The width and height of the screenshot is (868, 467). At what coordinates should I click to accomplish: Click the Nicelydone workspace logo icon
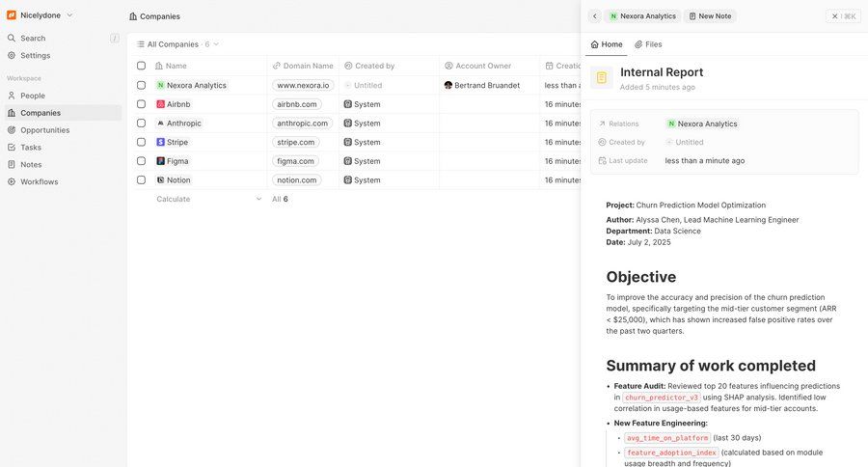point(11,15)
